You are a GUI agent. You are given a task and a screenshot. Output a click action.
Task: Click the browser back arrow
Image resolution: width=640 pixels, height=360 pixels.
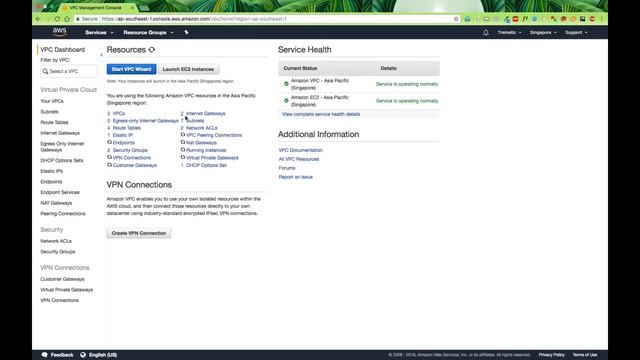click(38, 19)
